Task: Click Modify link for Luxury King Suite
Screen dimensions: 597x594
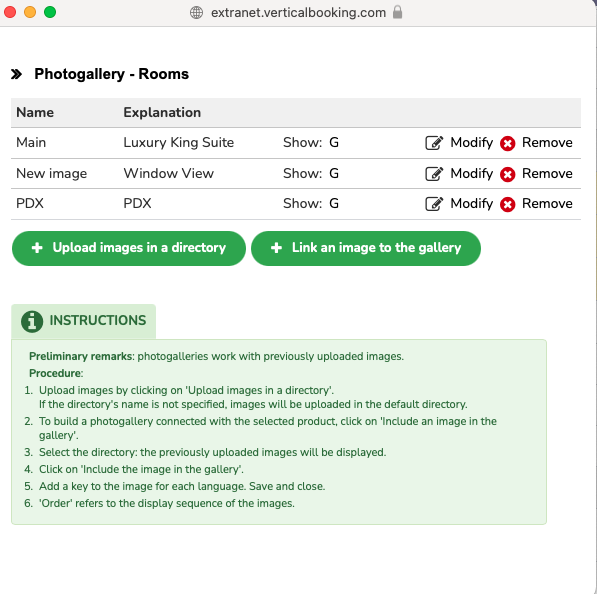Action: [x=471, y=142]
